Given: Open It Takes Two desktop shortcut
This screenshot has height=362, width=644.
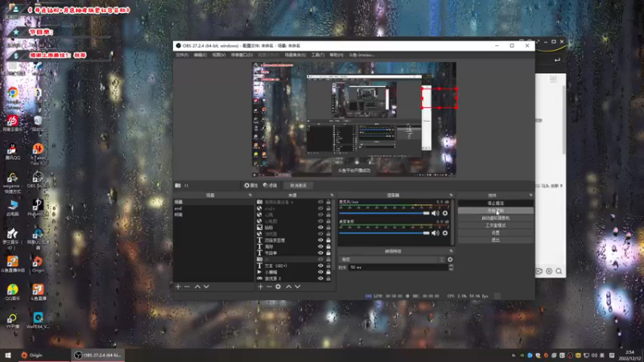Looking at the screenshot, I should coord(38,154).
